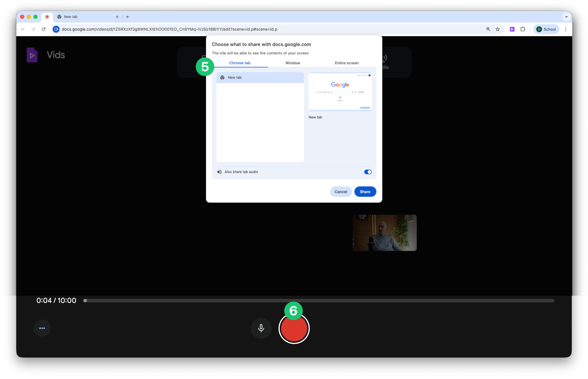The height and width of the screenshot is (379, 588).
Task: Click the reload page icon
Action: click(44, 29)
